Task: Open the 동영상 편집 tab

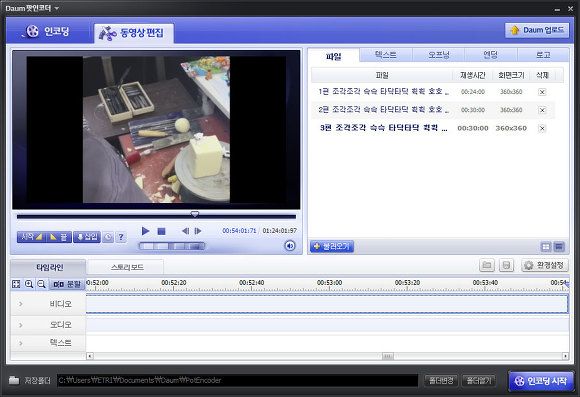Action: coord(134,33)
